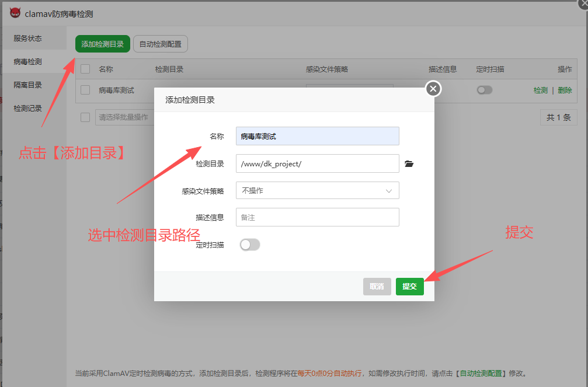588x387 pixels.
Task: Go to 检测记录 sidebar tab
Action: [x=28, y=109]
